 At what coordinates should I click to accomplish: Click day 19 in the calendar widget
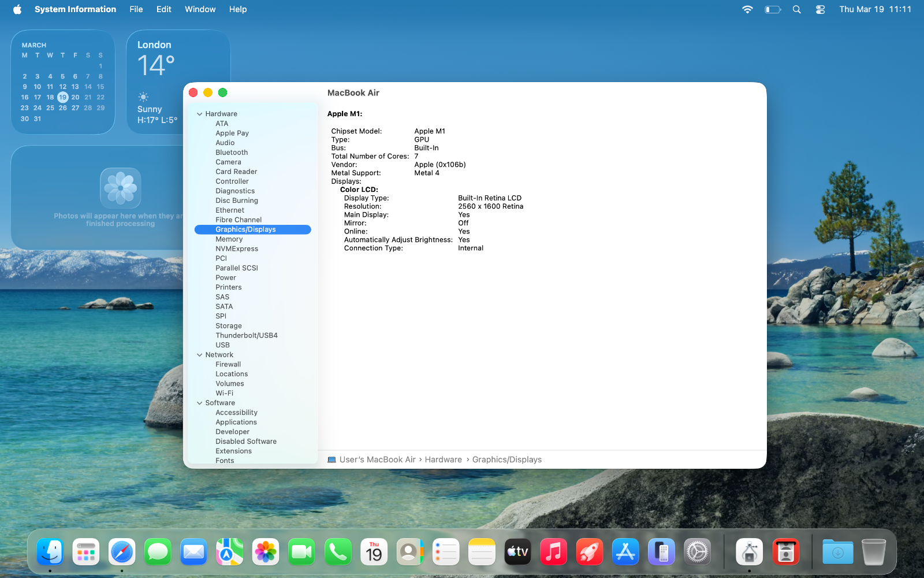pos(62,97)
